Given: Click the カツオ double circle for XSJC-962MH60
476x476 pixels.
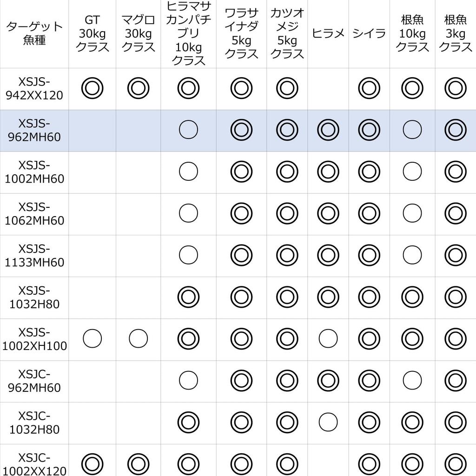Looking at the screenshot, I should tap(287, 381).
